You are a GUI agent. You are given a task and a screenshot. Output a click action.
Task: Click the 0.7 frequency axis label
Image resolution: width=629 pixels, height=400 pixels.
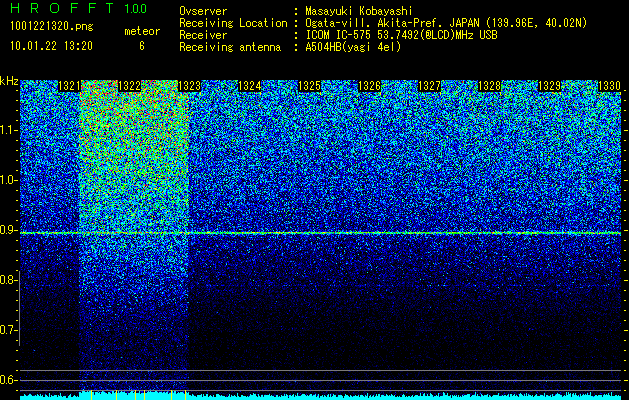tap(7, 330)
